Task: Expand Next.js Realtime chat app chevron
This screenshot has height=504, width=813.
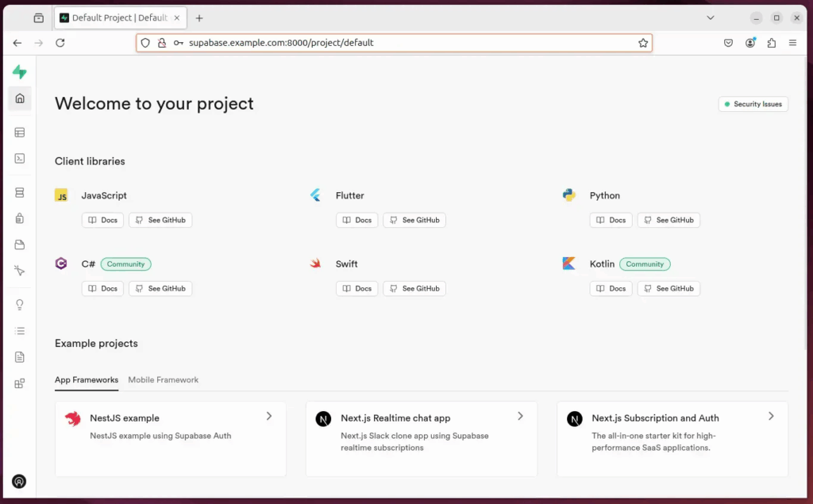Action: point(520,417)
